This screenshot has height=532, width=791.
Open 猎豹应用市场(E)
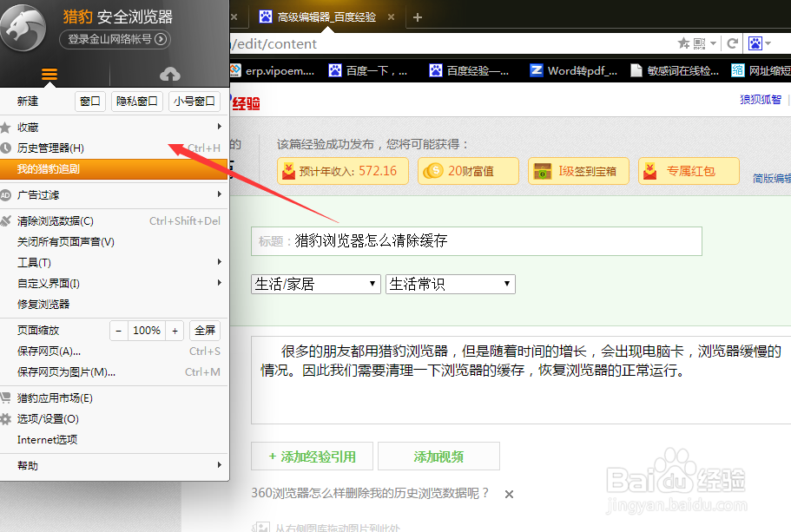tap(114, 397)
